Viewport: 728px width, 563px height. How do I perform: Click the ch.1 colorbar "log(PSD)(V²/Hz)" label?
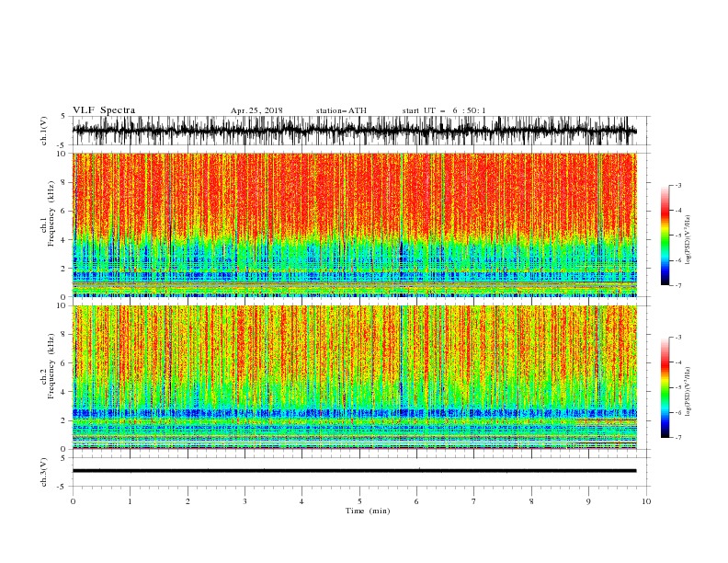(x=688, y=240)
